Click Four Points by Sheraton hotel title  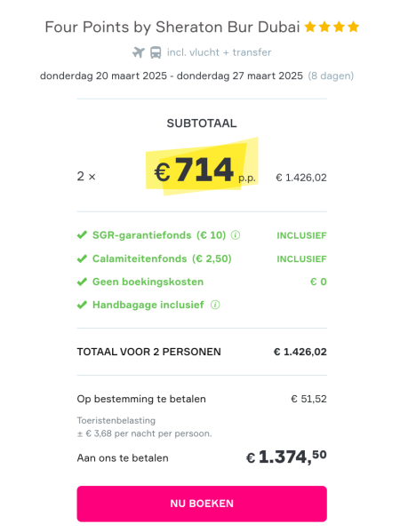click(172, 28)
